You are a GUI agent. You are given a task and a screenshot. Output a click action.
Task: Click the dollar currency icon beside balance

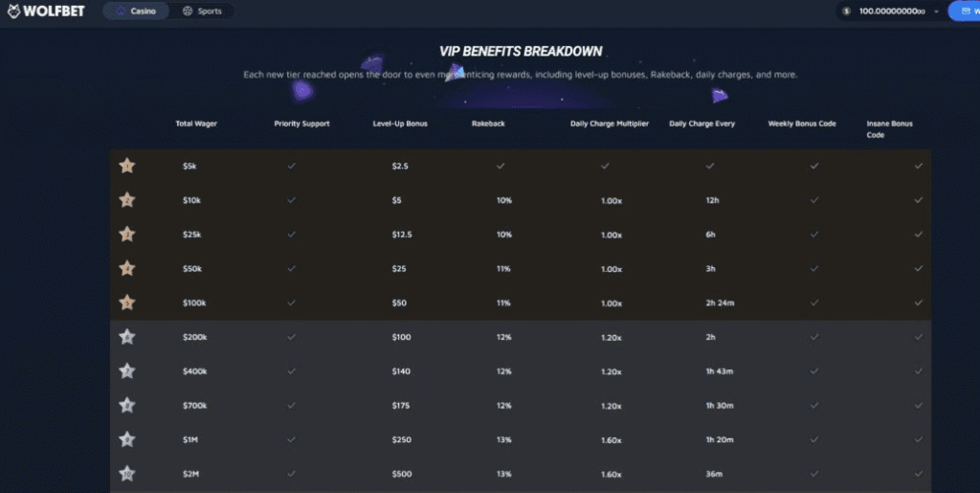[x=847, y=11]
